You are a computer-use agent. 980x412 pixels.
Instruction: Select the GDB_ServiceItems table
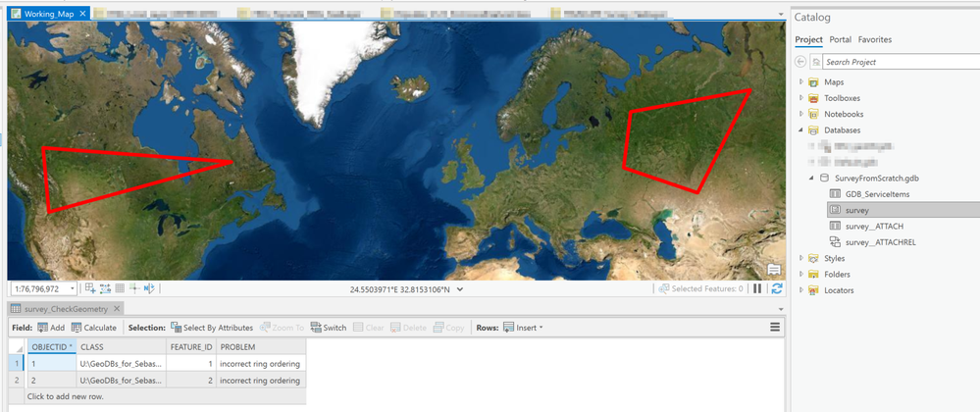877,194
